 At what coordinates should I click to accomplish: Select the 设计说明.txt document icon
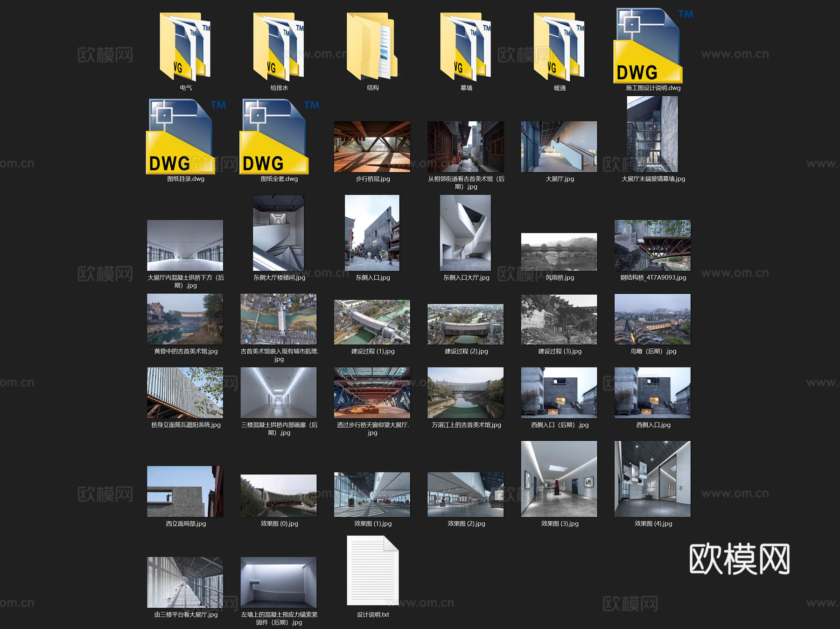(x=372, y=570)
